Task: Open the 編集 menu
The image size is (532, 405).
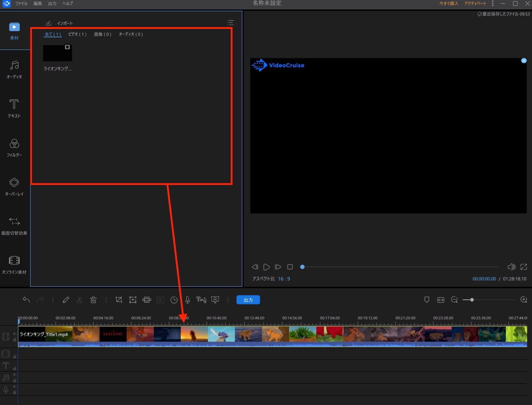Action: pos(38,3)
